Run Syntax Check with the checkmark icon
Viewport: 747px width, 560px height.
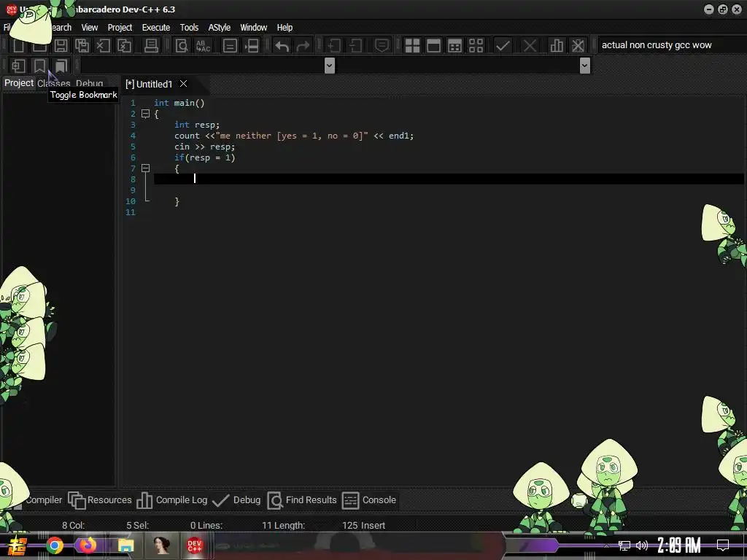click(x=503, y=46)
